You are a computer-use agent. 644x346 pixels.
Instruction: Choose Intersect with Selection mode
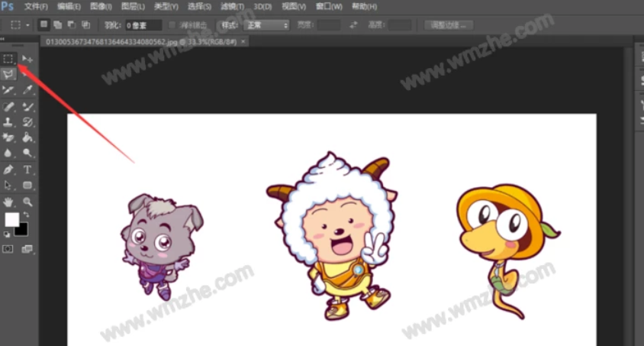(85, 25)
